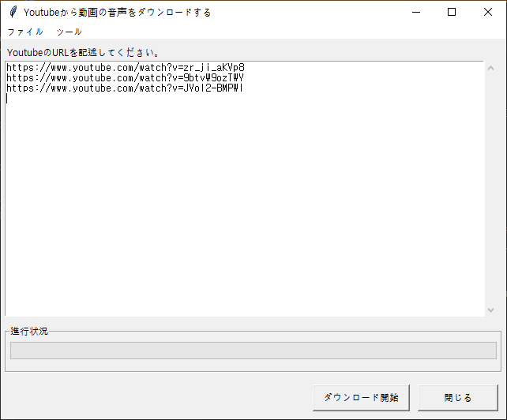Click the 進行状況 group label
The image size is (507, 420).
tap(29, 331)
